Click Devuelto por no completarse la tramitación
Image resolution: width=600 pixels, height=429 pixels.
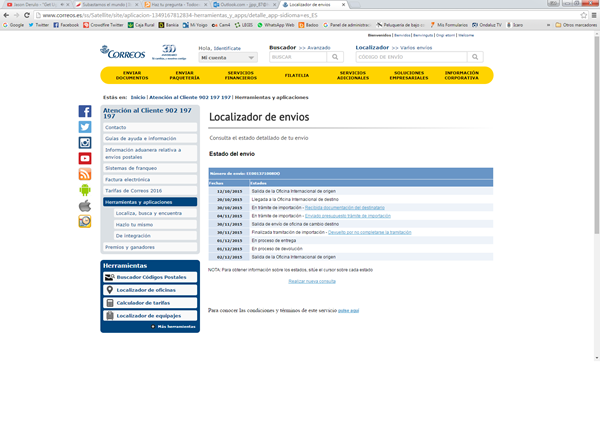coord(370,232)
